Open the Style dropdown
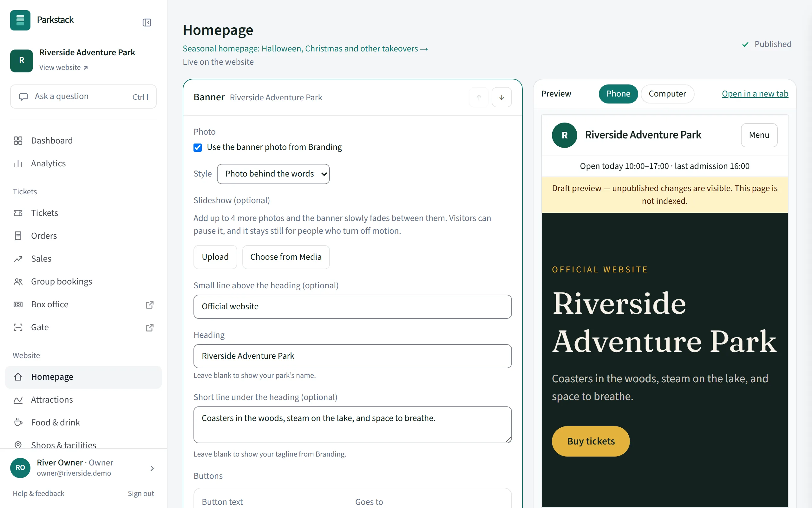812x508 pixels. point(273,174)
